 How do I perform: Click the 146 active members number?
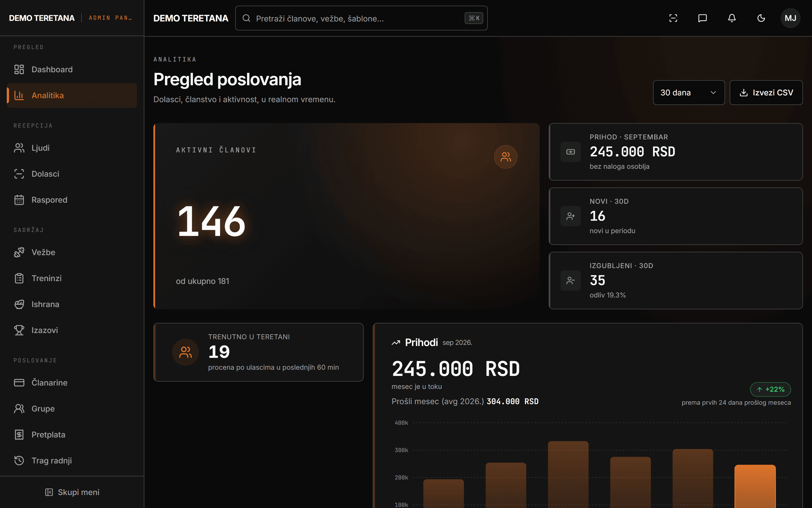[x=211, y=222]
